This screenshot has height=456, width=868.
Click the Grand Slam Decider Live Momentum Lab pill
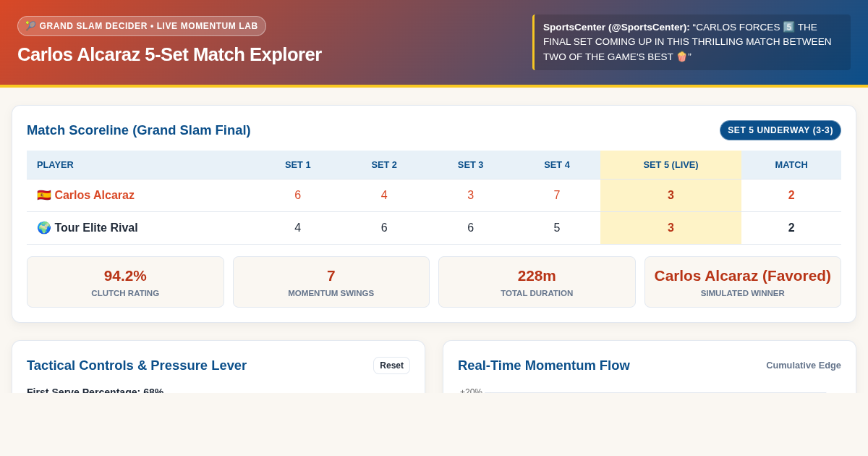(x=142, y=26)
